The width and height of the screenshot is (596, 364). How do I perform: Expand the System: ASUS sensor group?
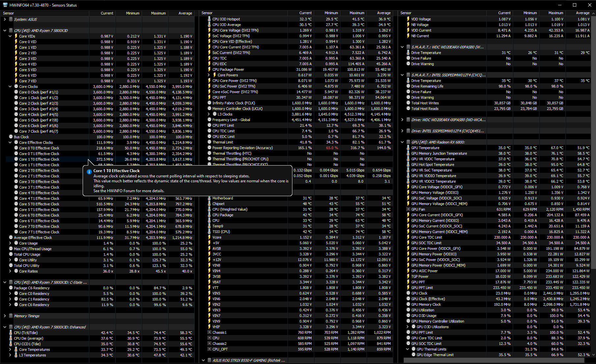tap(5, 19)
